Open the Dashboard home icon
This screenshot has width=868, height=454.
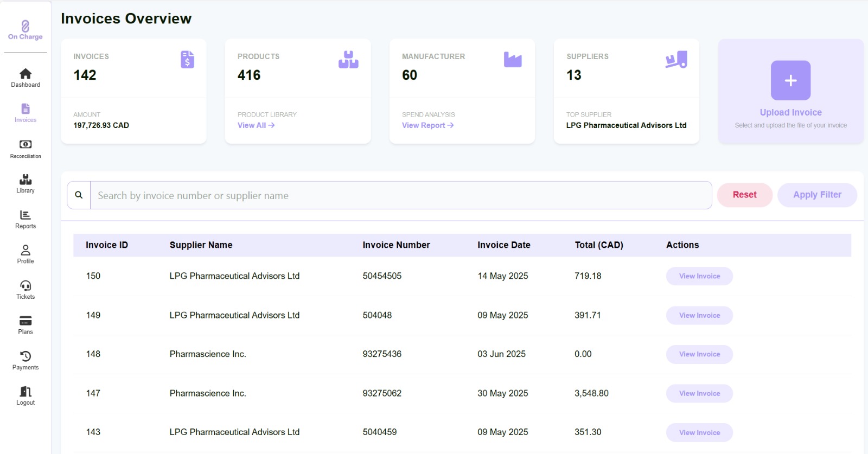coord(25,74)
